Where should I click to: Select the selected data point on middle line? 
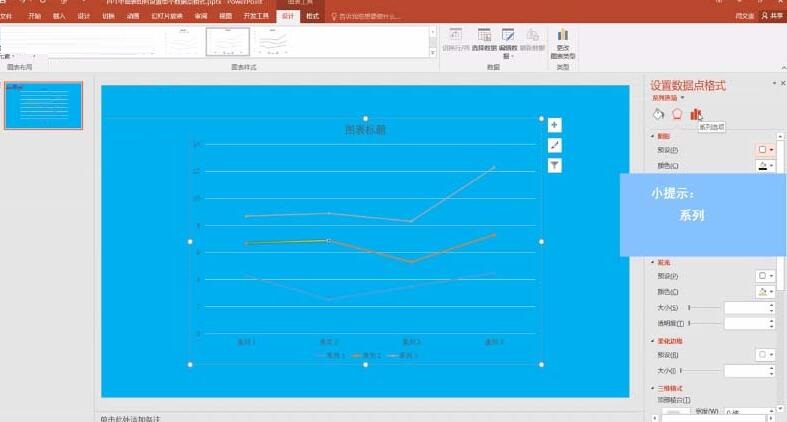tap(329, 241)
